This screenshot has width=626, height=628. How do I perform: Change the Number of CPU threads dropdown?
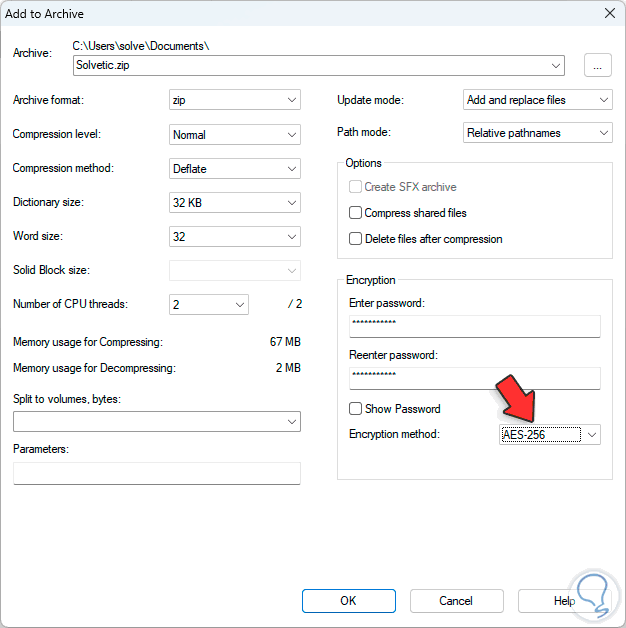pos(209,304)
